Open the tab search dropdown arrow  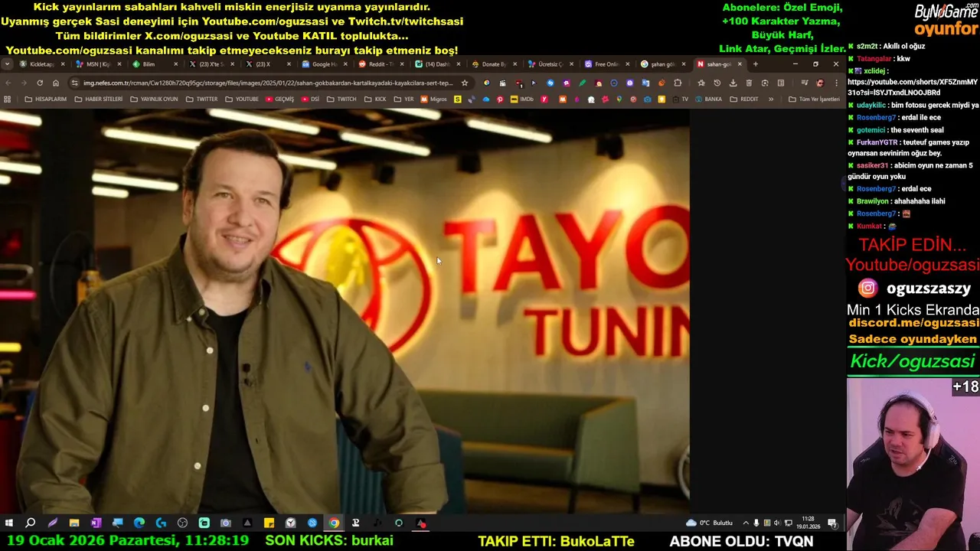click(x=7, y=64)
